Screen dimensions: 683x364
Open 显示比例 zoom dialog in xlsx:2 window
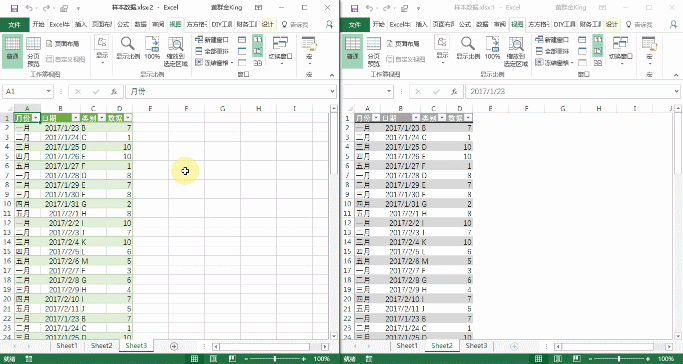pyautogui.click(x=128, y=49)
